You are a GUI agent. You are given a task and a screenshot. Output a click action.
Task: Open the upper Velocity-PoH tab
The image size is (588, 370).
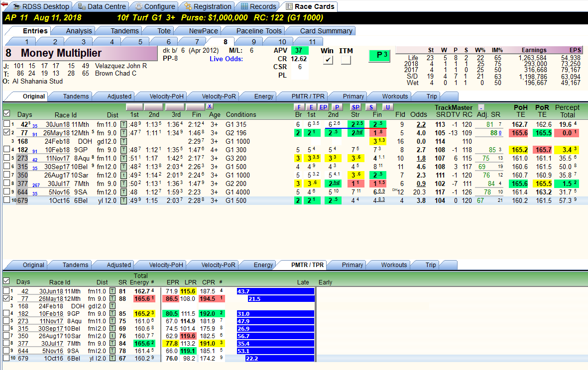click(x=166, y=96)
